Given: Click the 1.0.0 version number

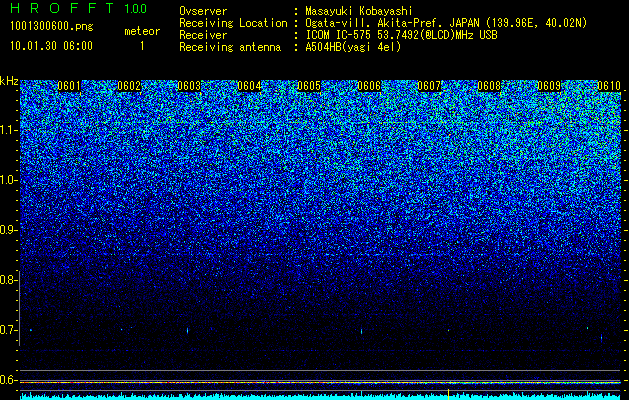Looking at the screenshot, I should click(x=136, y=8).
